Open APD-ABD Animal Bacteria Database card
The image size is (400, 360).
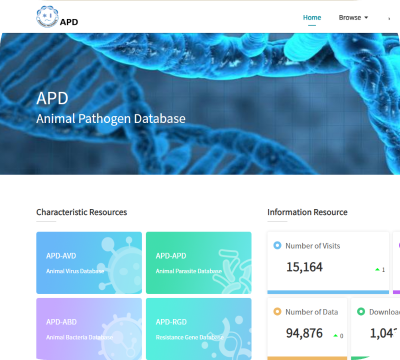(x=89, y=329)
